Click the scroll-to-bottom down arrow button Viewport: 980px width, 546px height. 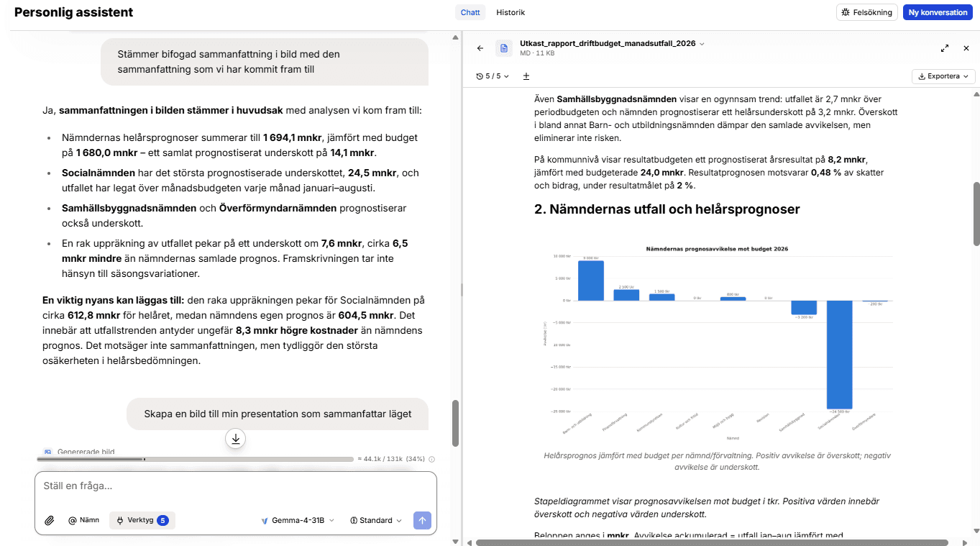236,438
